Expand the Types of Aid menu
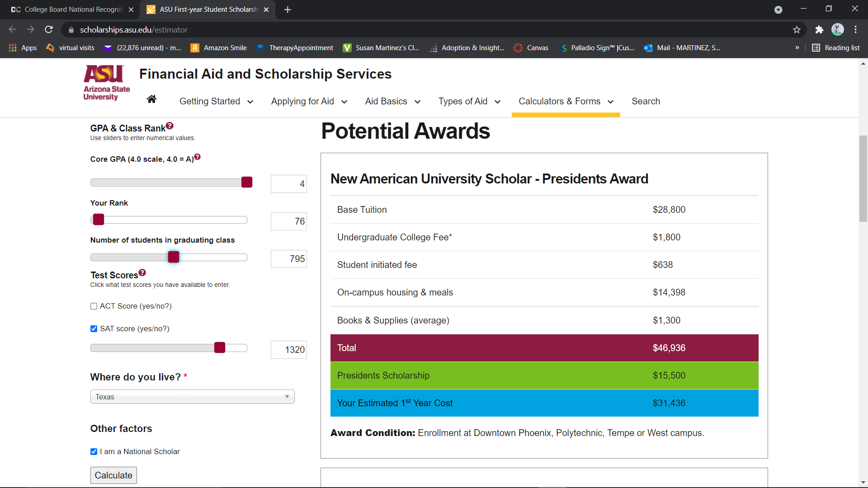The width and height of the screenshot is (868, 488). [469, 102]
